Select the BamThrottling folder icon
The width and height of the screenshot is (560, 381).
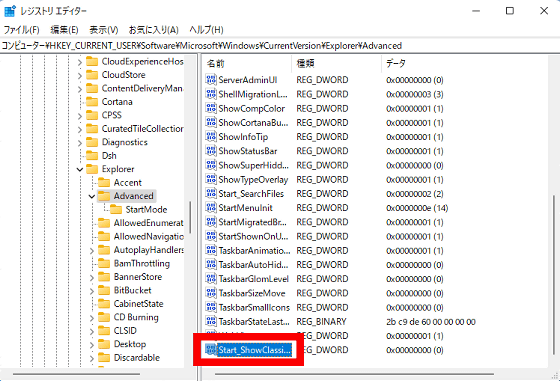pos(104,264)
